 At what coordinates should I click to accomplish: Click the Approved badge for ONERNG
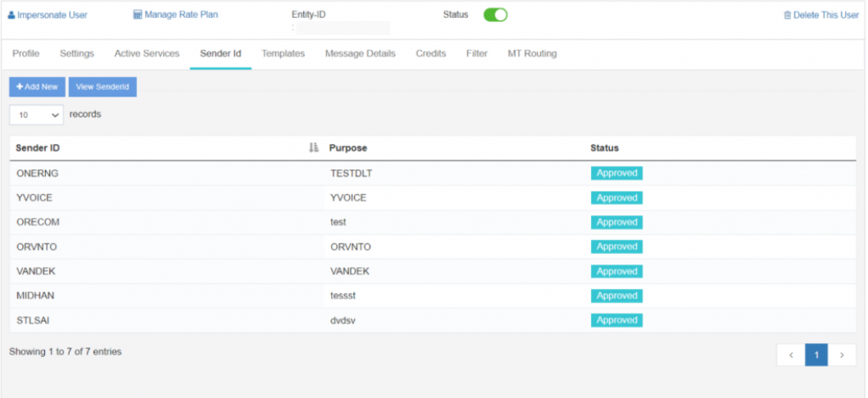tap(616, 173)
